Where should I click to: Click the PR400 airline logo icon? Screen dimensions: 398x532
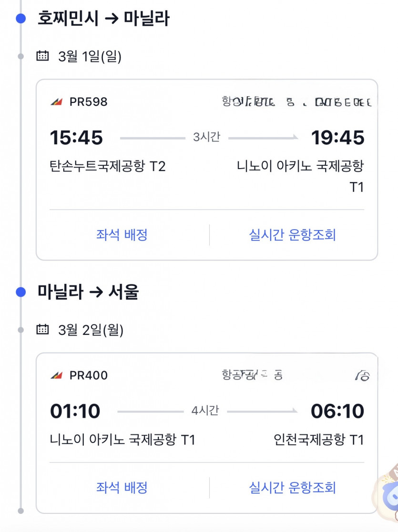56,376
